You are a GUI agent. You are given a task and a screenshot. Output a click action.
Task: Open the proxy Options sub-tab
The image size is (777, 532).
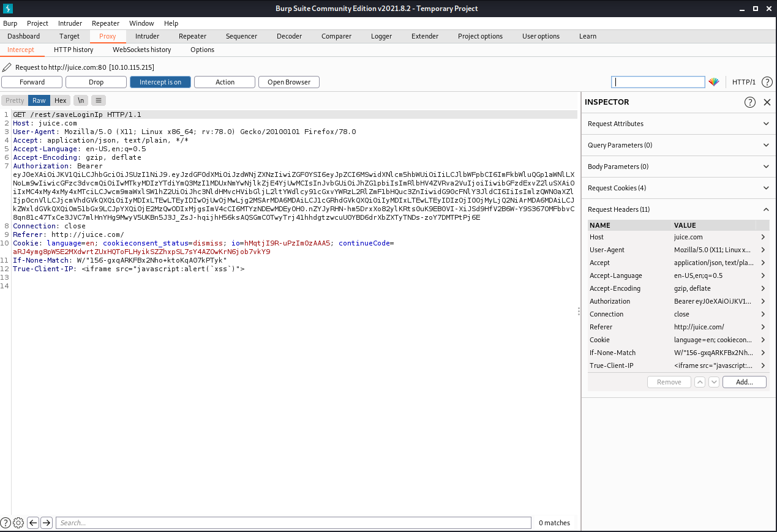tap(202, 50)
